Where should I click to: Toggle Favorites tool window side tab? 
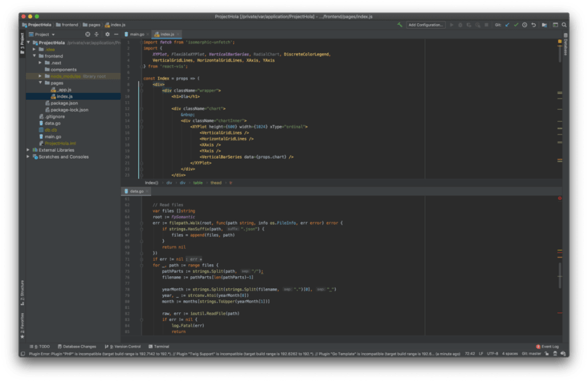coord(22,325)
